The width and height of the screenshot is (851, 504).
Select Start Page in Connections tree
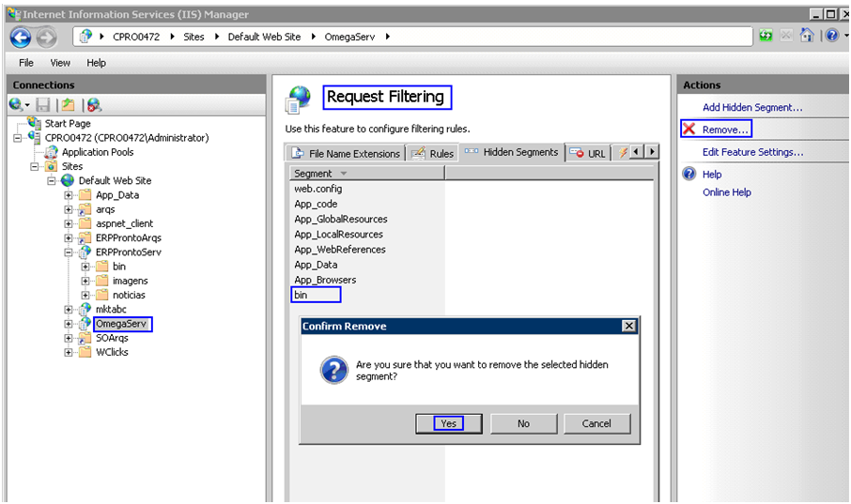(68, 124)
